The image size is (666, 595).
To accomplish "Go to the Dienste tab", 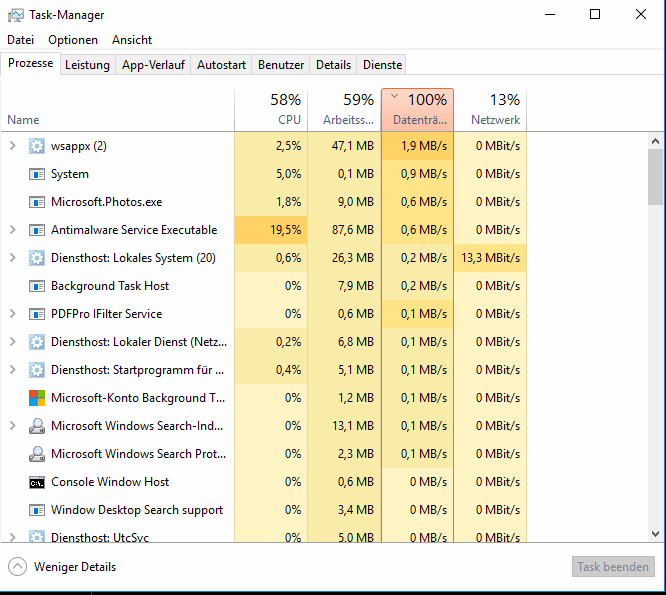I will pos(382,65).
